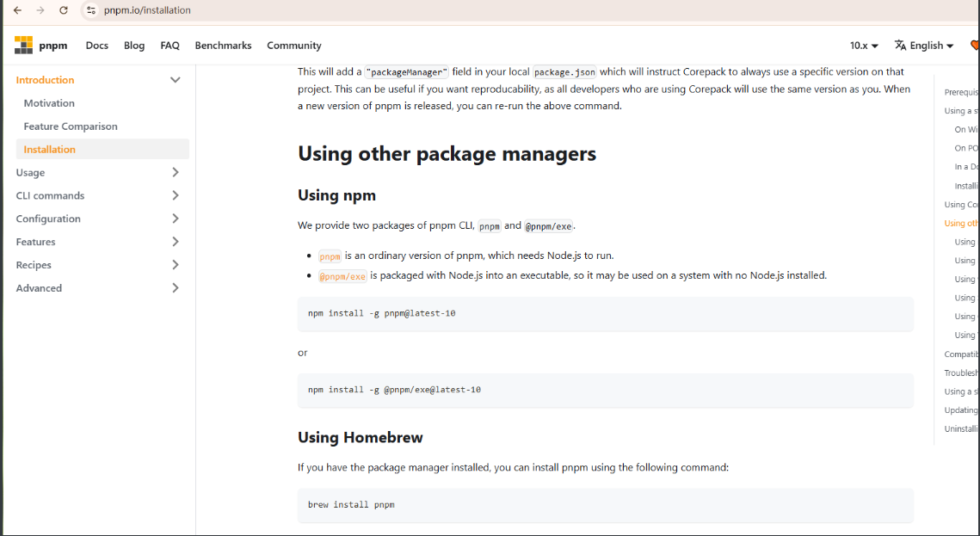Click the npm install -g pnpm@latest-10 code block
Image resolution: width=980 pixels, height=536 pixels.
[605, 314]
